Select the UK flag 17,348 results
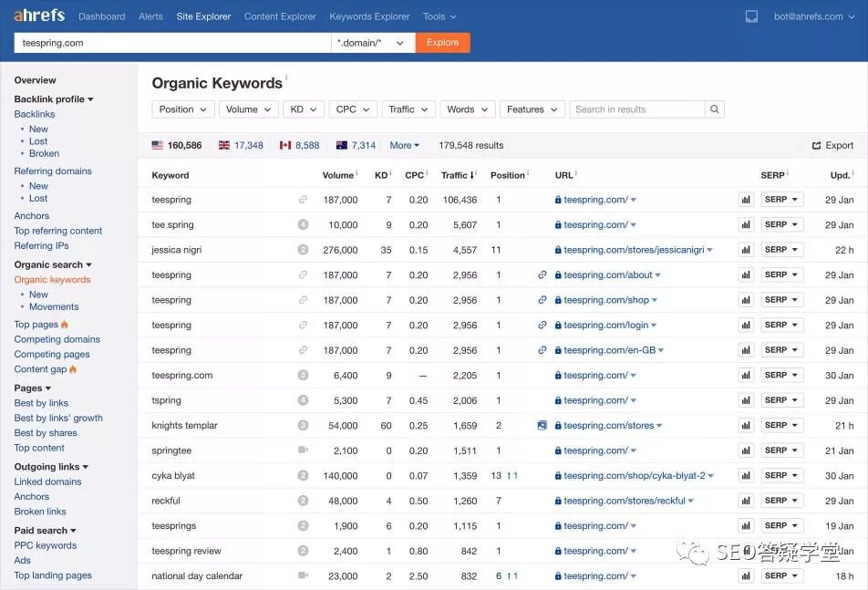The width and height of the screenshot is (868, 590). [241, 146]
